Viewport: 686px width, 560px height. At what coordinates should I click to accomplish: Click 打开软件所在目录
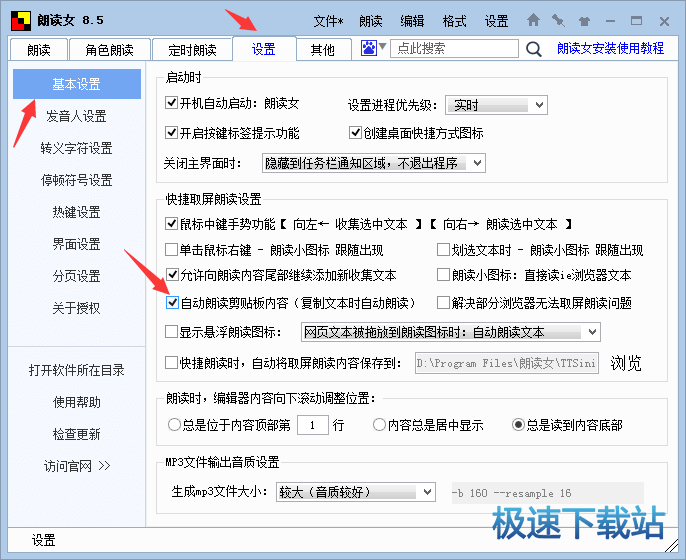click(x=77, y=370)
